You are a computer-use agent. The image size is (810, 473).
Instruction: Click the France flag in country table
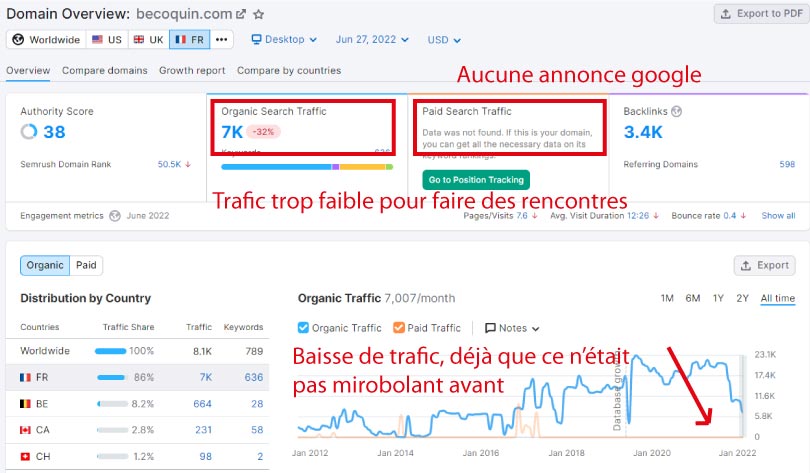pos(25,377)
